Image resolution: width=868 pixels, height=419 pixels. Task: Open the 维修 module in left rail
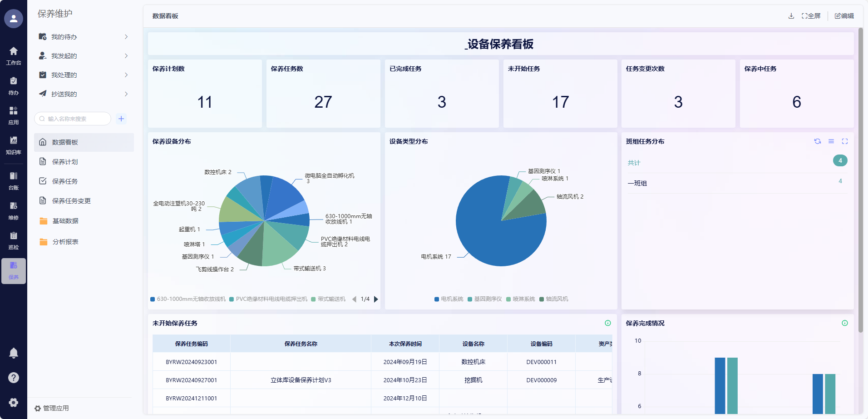[x=14, y=210]
